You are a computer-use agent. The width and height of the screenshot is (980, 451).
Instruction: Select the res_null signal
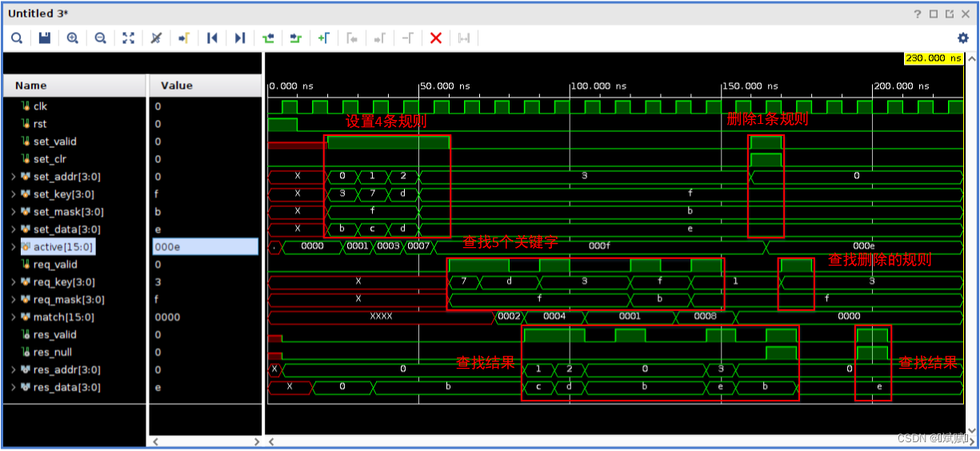click(x=52, y=353)
